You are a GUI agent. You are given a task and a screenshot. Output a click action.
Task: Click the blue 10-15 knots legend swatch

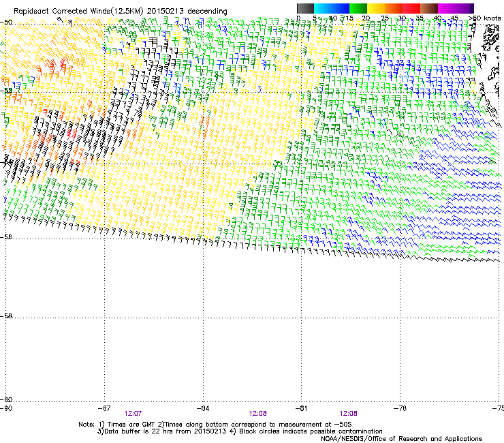(341, 8)
